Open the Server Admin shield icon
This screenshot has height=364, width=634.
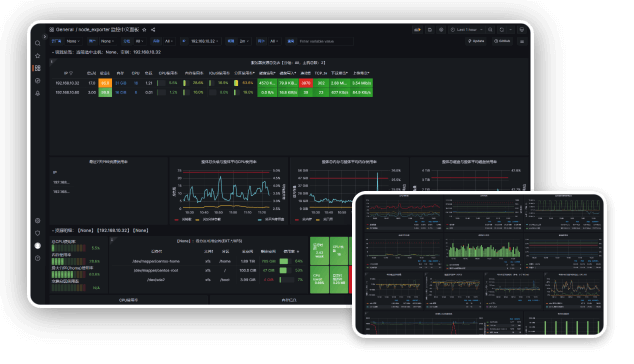pos(38,233)
